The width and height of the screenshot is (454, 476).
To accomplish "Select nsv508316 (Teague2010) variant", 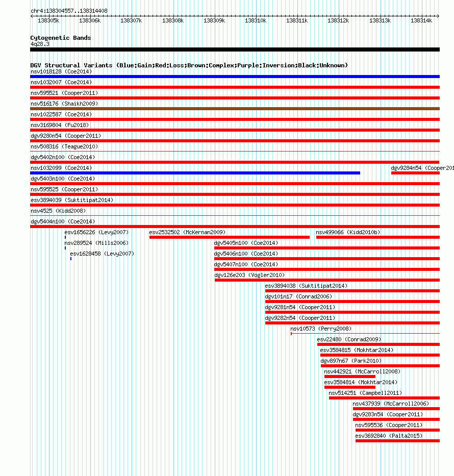I will point(64,146).
